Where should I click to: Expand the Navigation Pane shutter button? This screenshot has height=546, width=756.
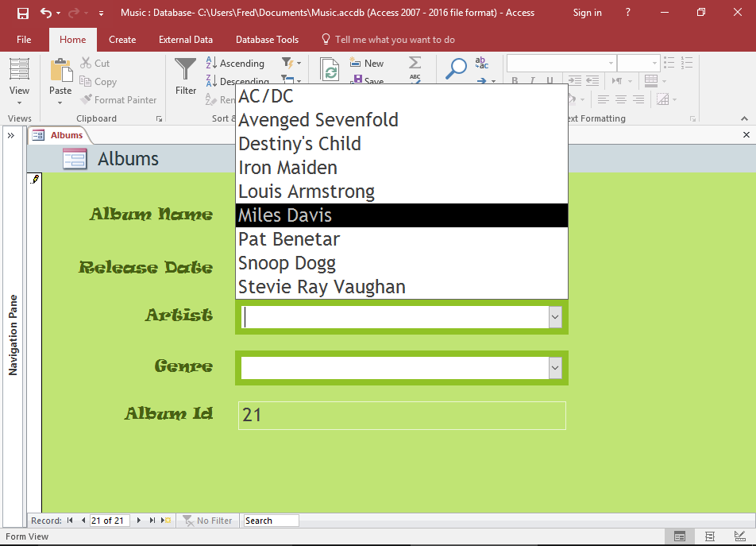(x=11, y=136)
